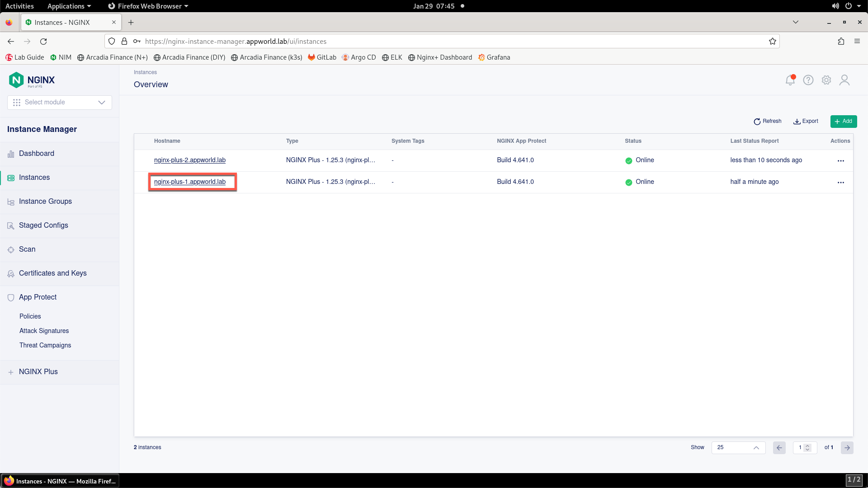Open the Lab Guide bookmark
868x488 pixels.
pos(25,57)
